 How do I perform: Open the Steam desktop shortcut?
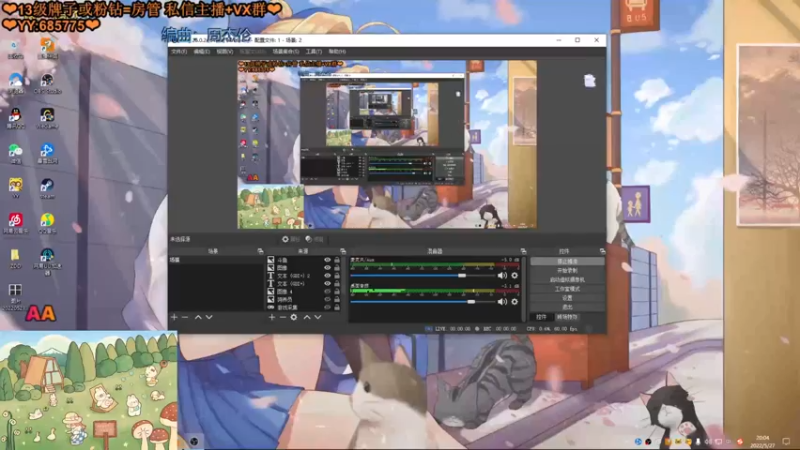click(x=47, y=188)
